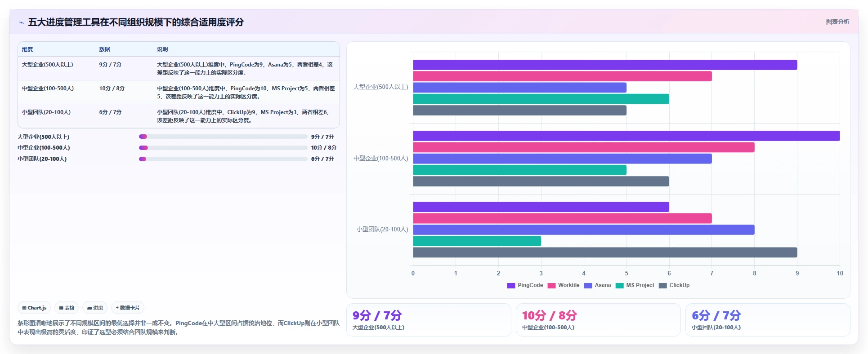Click the 0 tick label on the x-axis
Image resolution: width=868 pixels, height=354 pixels.
click(x=413, y=273)
